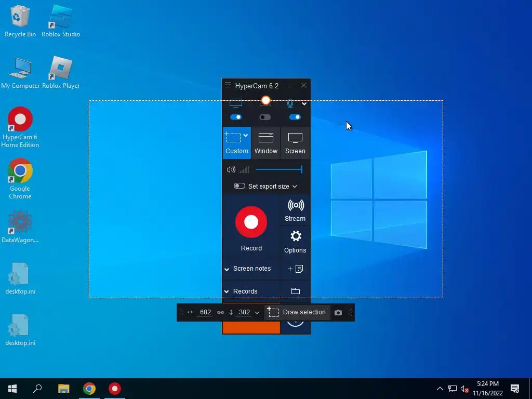
Task: Select the Custom capture area mode
Action: click(x=237, y=143)
